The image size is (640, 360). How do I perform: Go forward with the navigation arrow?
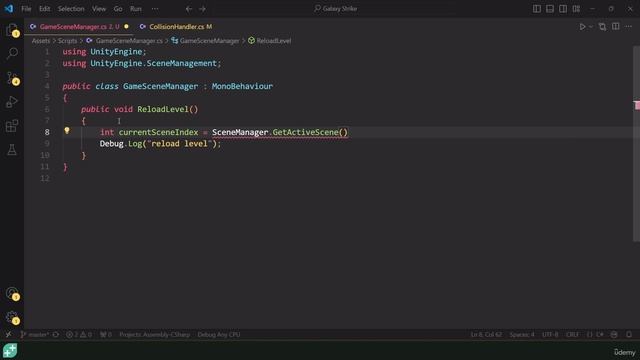coord(202,9)
